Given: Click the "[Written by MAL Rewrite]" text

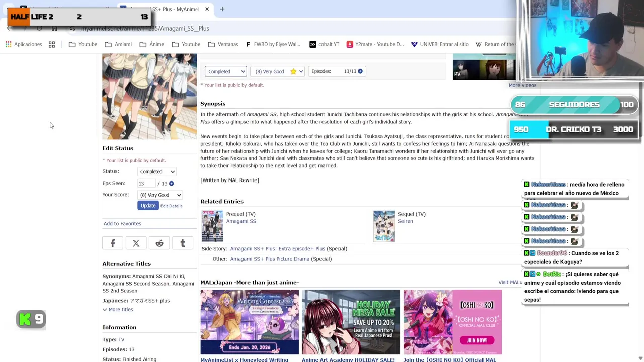Looking at the screenshot, I should (229, 180).
